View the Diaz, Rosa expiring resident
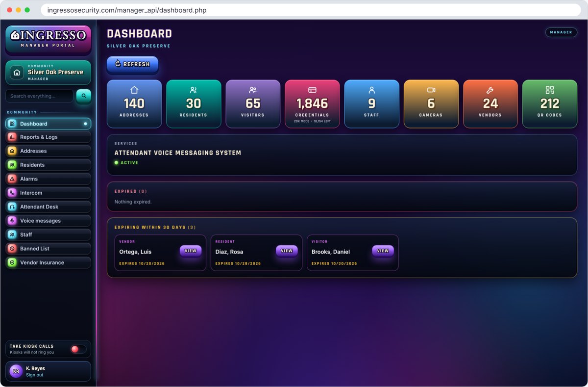 click(287, 251)
